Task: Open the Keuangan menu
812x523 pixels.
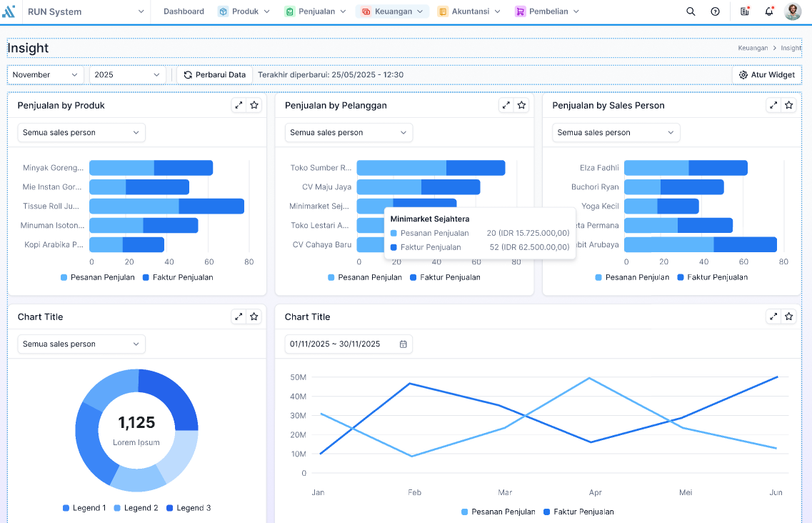Action: click(392, 11)
